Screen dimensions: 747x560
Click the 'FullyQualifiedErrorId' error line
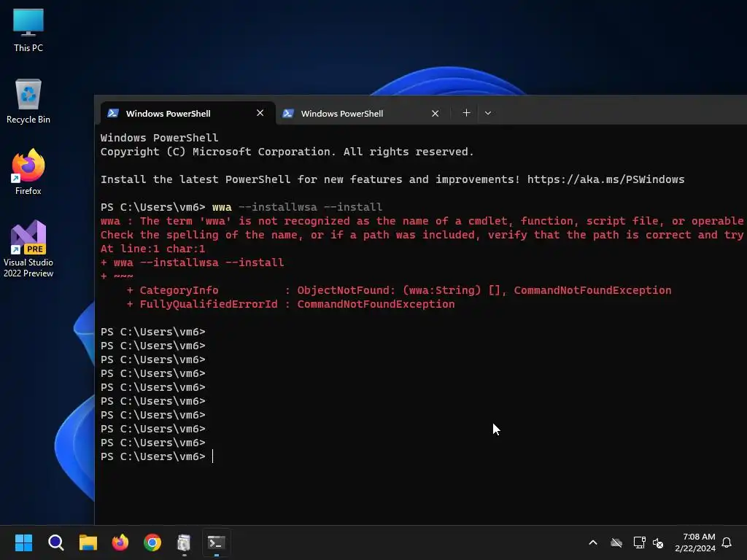pyautogui.click(x=290, y=304)
